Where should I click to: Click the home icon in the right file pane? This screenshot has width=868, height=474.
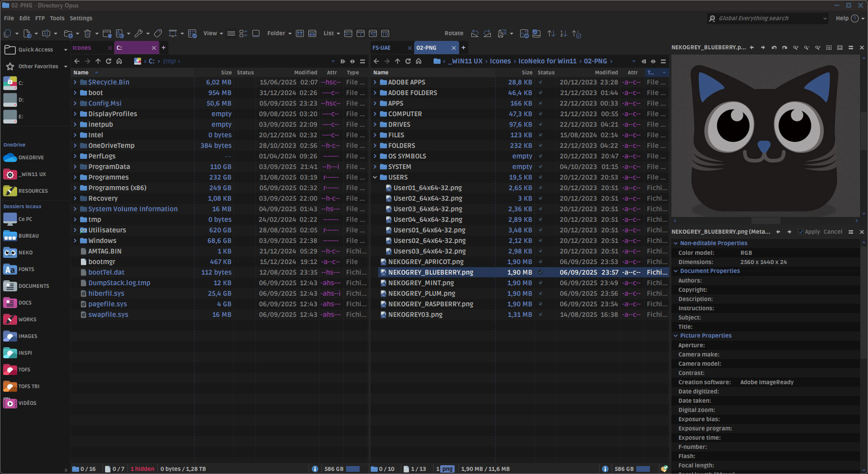tap(419, 61)
